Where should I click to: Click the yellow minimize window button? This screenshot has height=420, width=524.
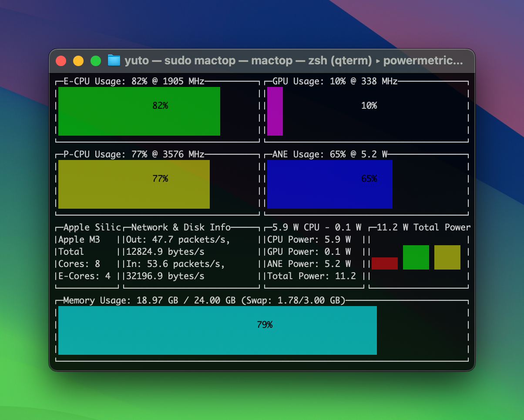coord(78,61)
